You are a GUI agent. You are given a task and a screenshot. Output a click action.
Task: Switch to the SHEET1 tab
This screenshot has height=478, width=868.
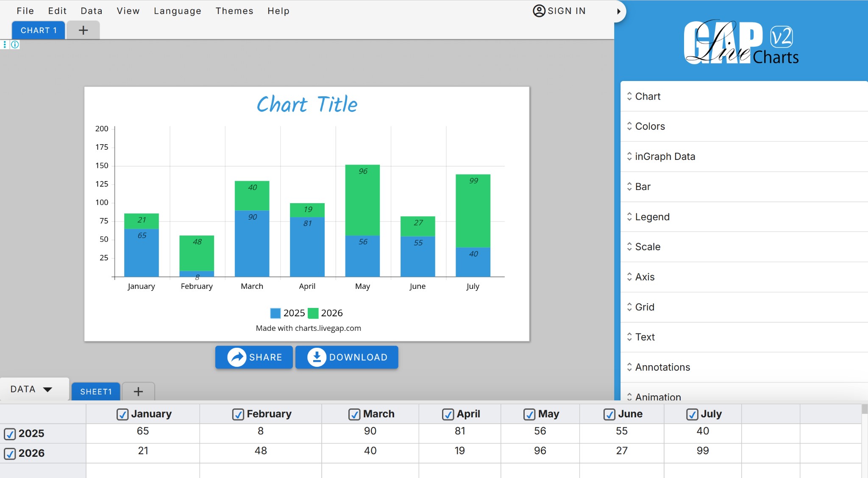coord(95,391)
